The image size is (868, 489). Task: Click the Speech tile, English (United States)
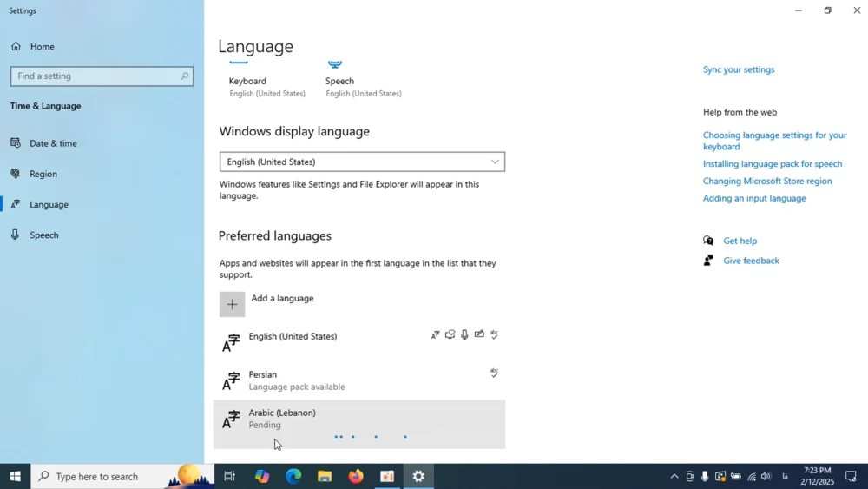point(363,80)
